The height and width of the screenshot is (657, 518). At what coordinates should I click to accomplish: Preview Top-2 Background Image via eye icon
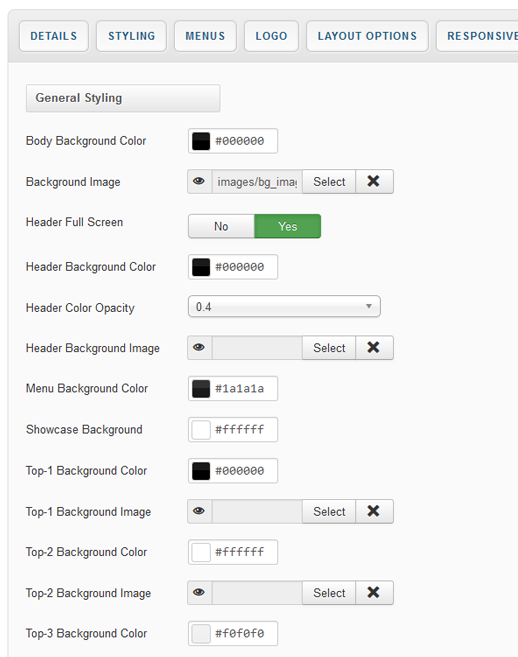pyautogui.click(x=199, y=592)
